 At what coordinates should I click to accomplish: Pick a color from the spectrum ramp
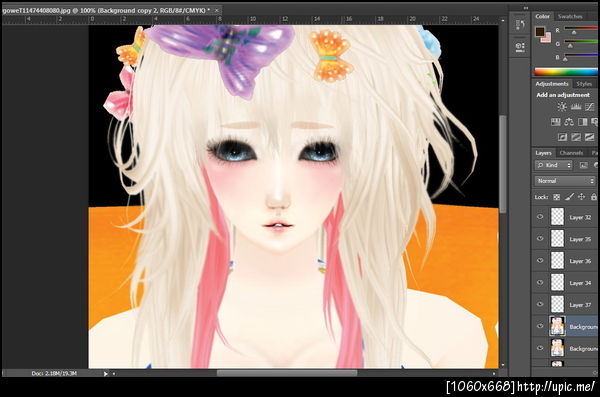pyautogui.click(x=566, y=72)
